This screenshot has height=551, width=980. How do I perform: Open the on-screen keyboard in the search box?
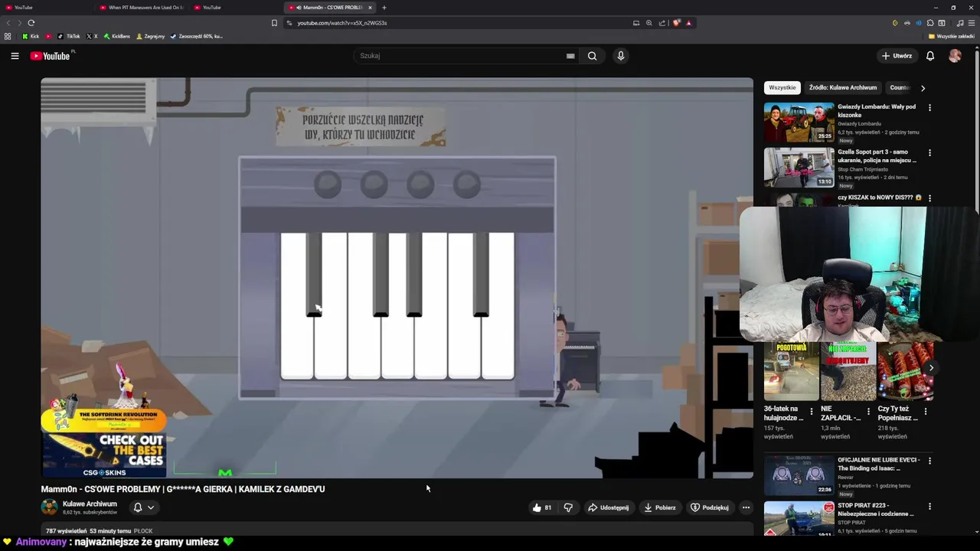pyautogui.click(x=570, y=56)
